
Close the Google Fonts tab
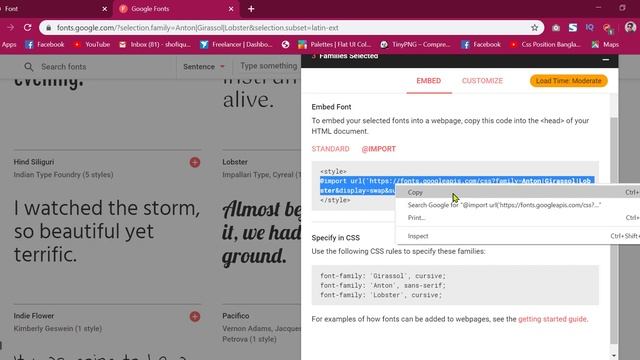click(231, 9)
